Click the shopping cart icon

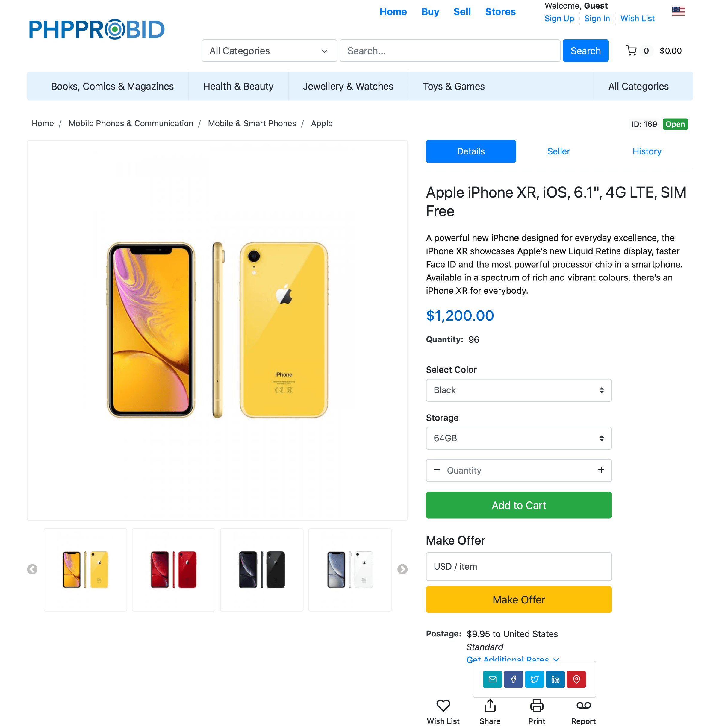tap(631, 51)
